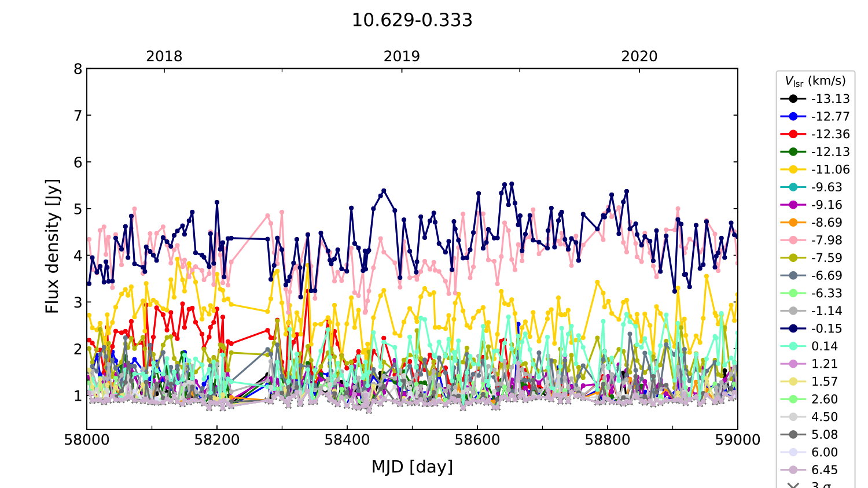This screenshot has width=868, height=488.
Task: Select the Flux density [Jy] axis label
Action: pyautogui.click(x=52, y=246)
